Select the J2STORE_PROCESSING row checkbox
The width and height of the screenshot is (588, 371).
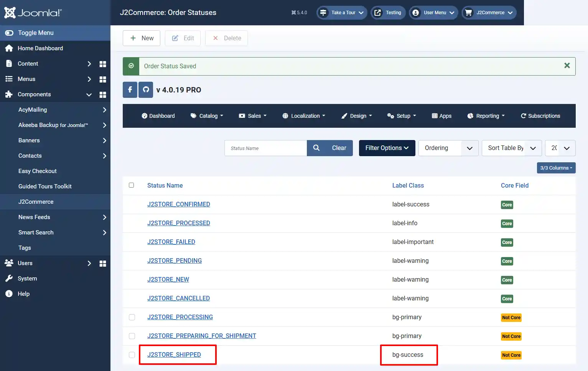pyautogui.click(x=132, y=317)
